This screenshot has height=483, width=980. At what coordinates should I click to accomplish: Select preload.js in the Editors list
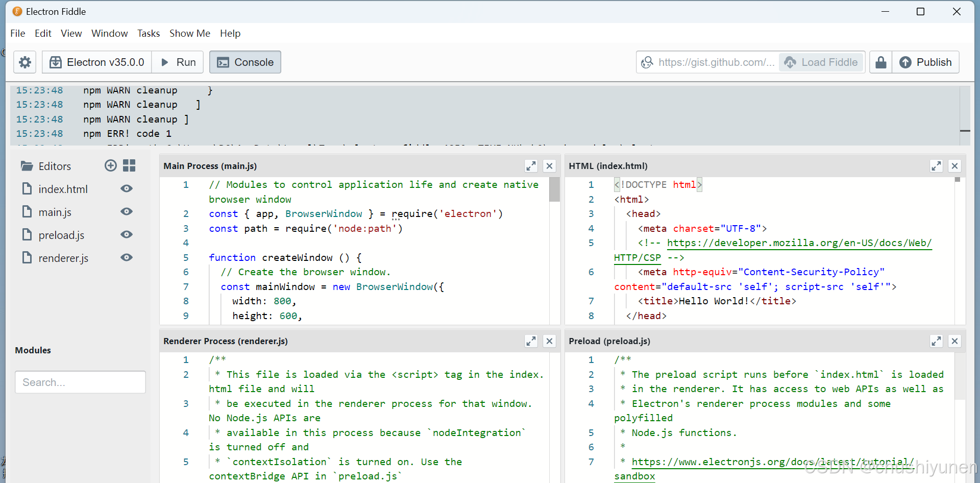point(61,235)
